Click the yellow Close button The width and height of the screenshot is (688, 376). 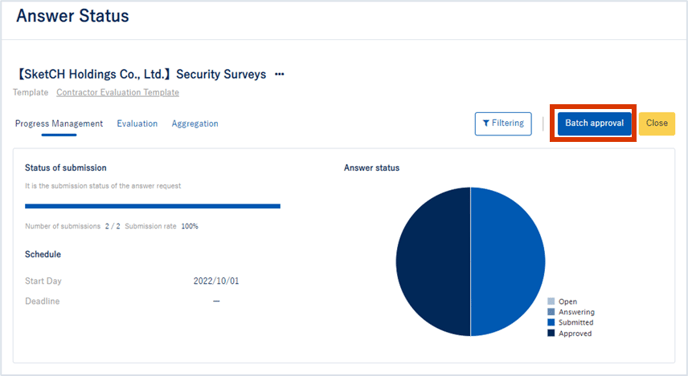656,123
